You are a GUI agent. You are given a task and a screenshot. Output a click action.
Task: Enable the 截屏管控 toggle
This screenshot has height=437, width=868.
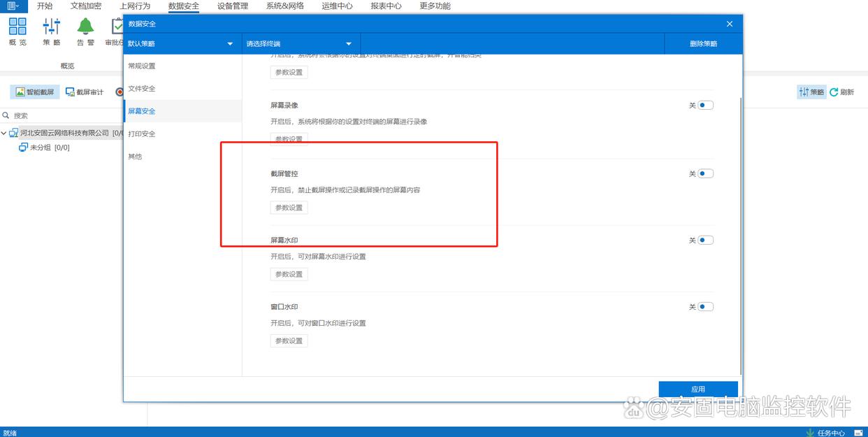click(705, 173)
